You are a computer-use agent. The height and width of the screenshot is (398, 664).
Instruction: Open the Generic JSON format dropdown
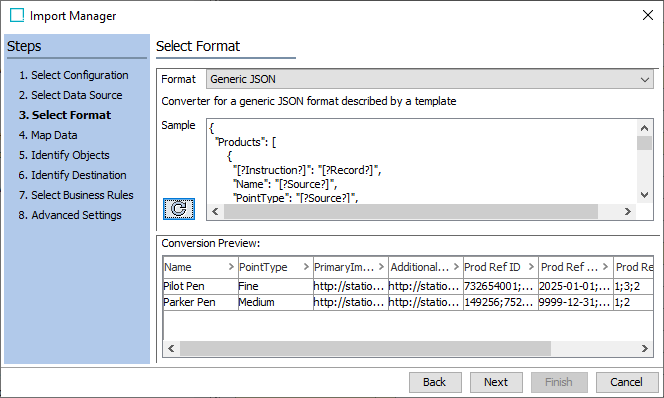430,79
